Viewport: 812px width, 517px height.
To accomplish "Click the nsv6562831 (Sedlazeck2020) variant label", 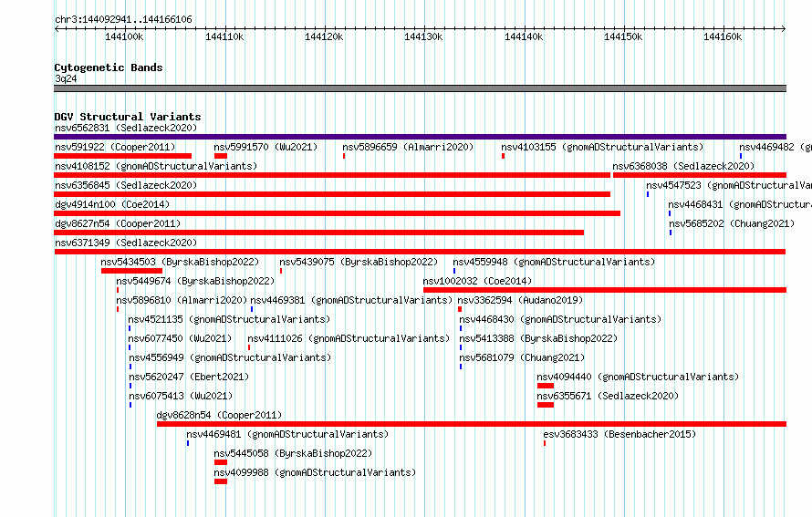I will tap(126, 128).
